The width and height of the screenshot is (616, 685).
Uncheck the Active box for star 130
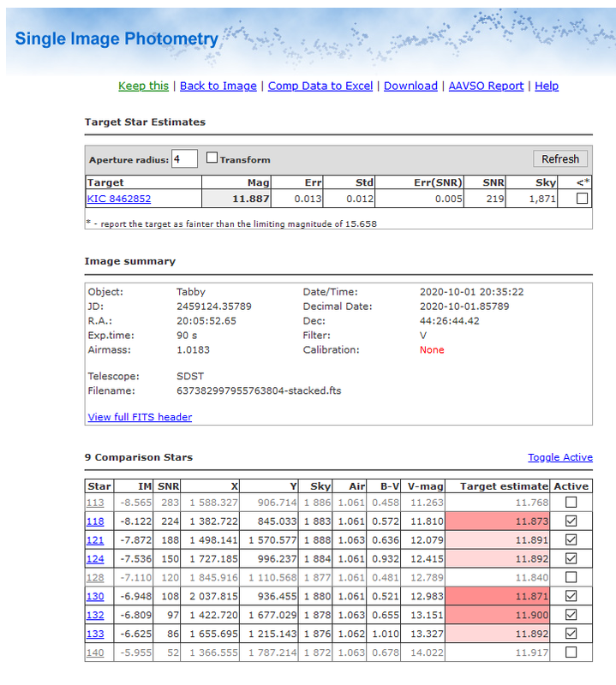click(571, 596)
